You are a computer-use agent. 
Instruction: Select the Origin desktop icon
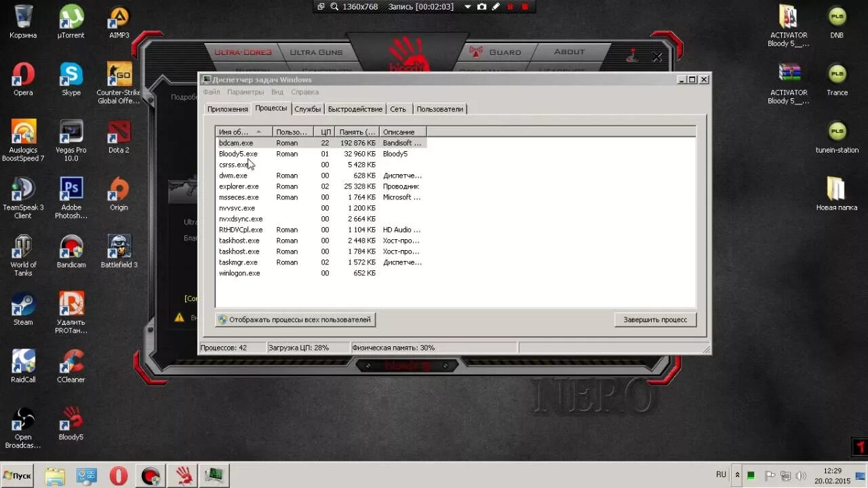[x=119, y=194]
